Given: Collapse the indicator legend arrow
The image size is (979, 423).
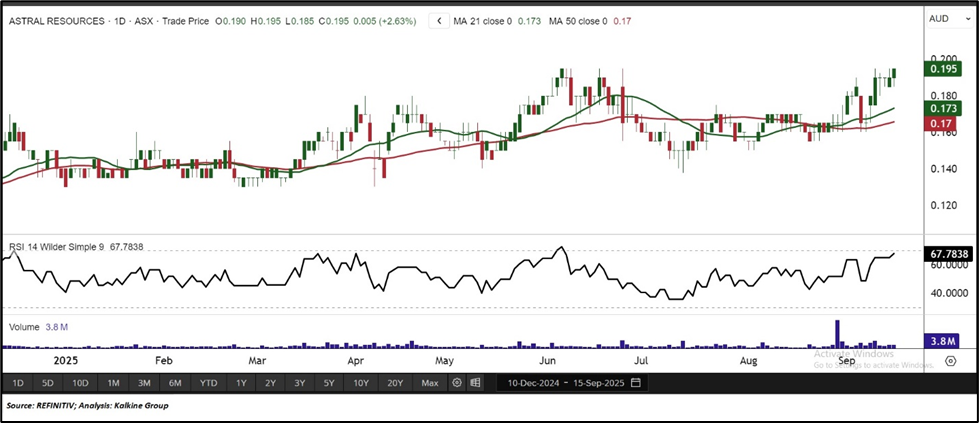Looking at the screenshot, I should [439, 21].
